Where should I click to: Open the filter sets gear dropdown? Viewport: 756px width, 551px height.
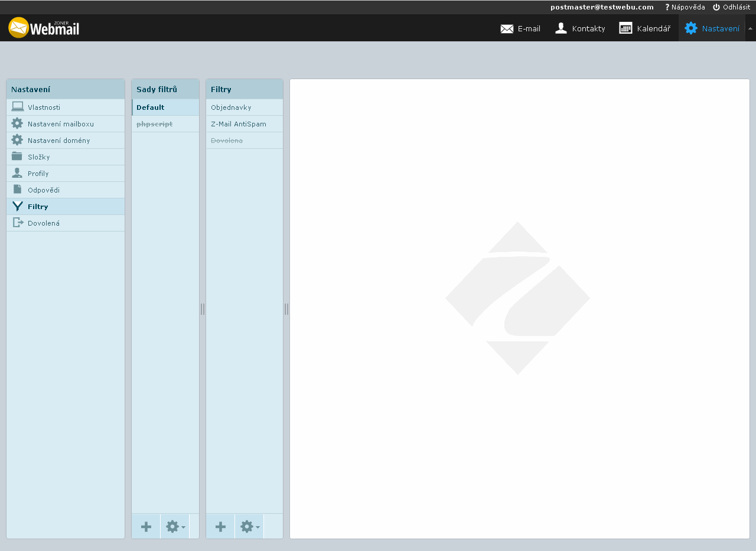175,527
